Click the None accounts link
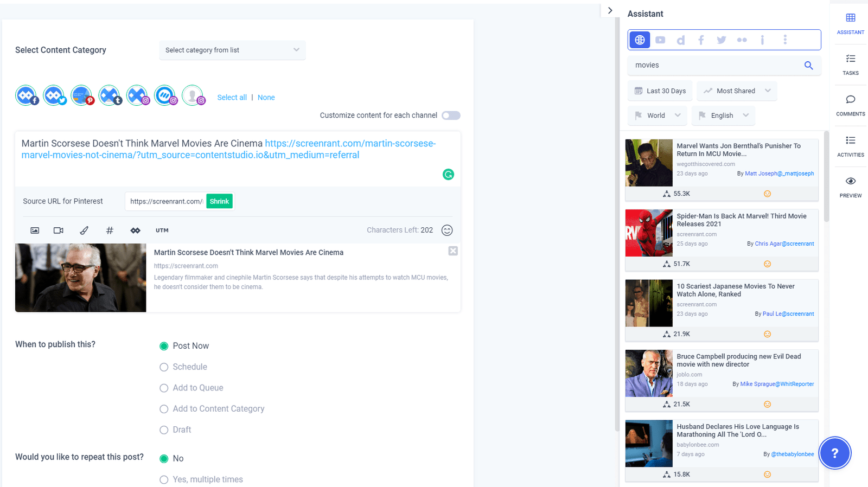This screenshot has width=868, height=487. [x=266, y=98]
